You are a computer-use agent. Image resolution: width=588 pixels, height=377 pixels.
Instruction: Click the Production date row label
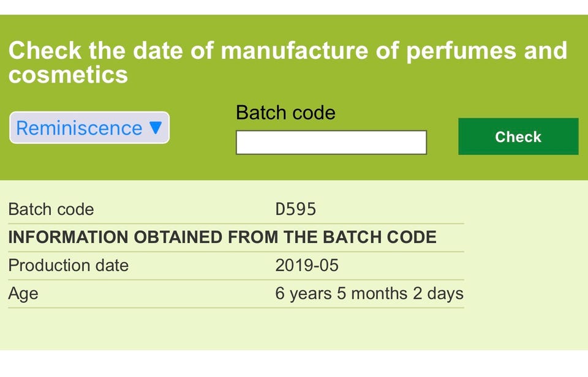[x=68, y=266]
